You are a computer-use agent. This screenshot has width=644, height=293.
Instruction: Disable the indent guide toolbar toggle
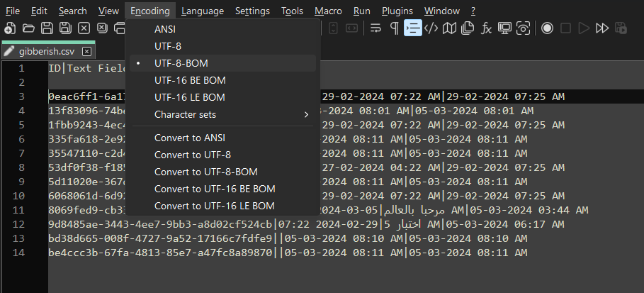pyautogui.click(x=412, y=28)
